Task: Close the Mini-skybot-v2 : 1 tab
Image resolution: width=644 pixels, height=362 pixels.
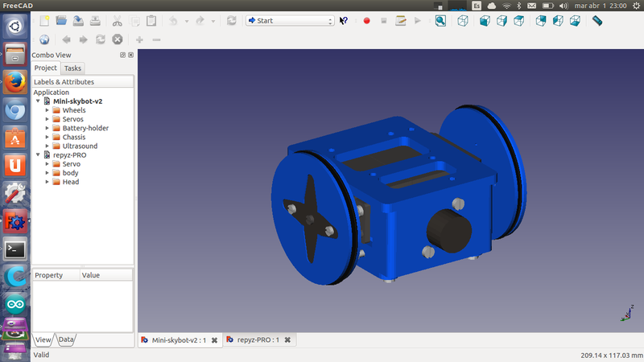Action: click(x=214, y=340)
